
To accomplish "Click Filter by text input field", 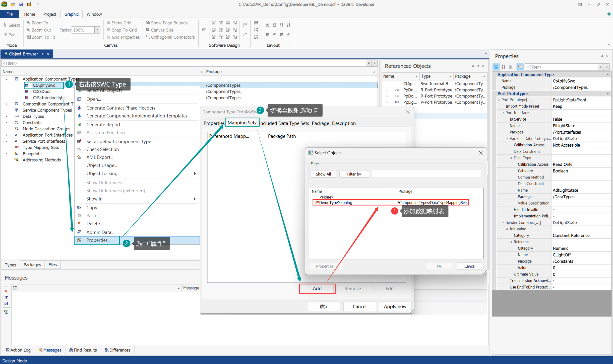I will (x=426, y=174).
